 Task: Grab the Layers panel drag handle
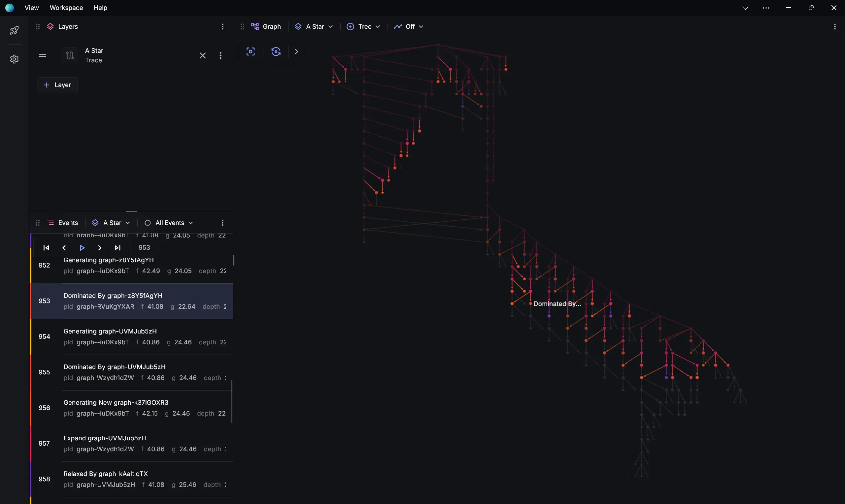[38, 26]
